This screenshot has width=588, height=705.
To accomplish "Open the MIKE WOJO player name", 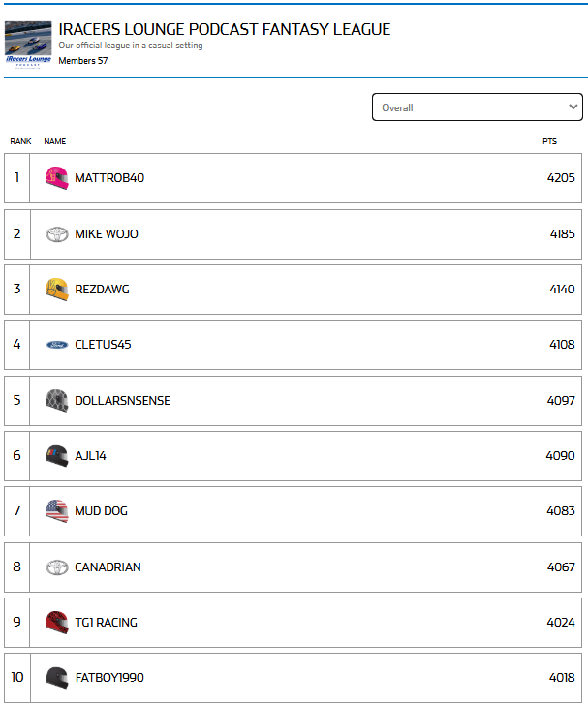I will 107,234.
